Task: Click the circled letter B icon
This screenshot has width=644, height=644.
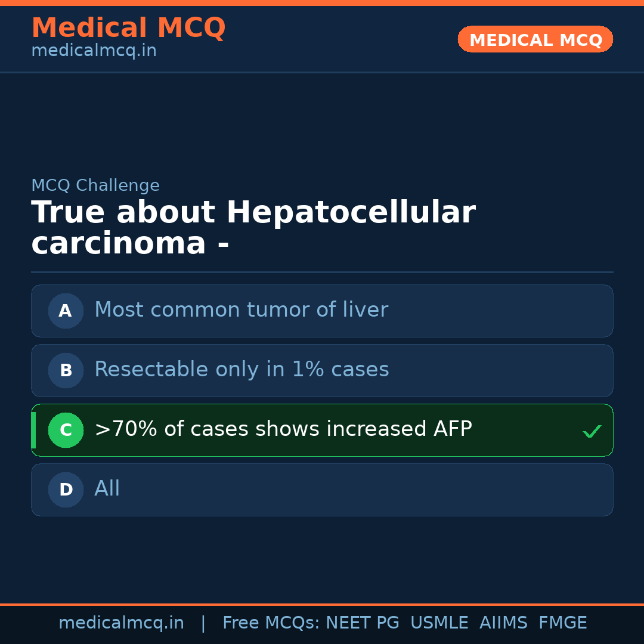Action: point(66,370)
